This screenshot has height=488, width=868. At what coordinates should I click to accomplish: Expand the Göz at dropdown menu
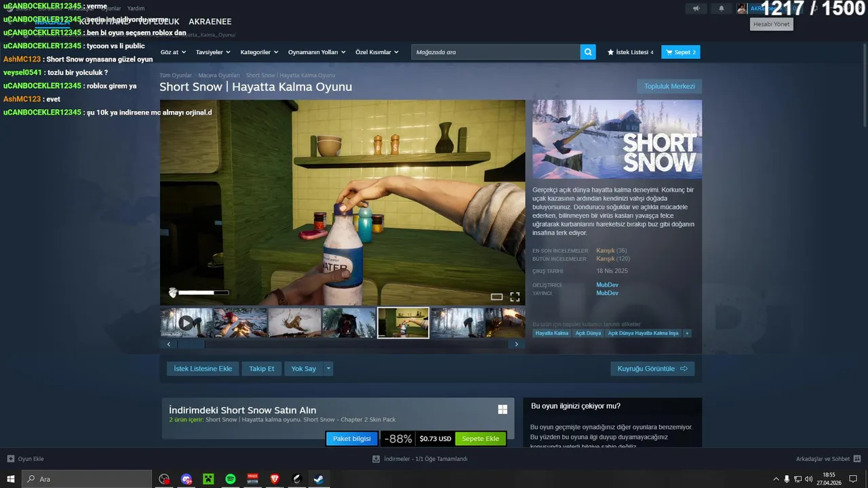173,52
